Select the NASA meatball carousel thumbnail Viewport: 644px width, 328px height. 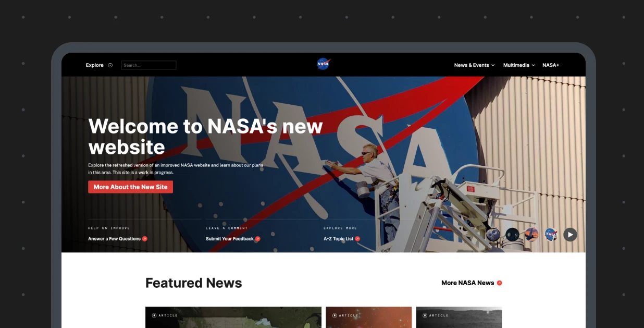[x=551, y=235]
